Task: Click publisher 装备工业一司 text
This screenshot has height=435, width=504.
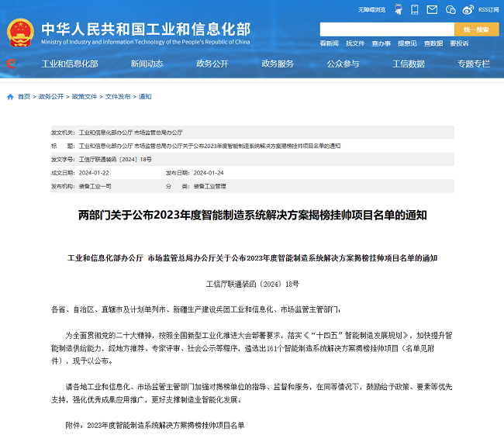Action: (x=95, y=186)
